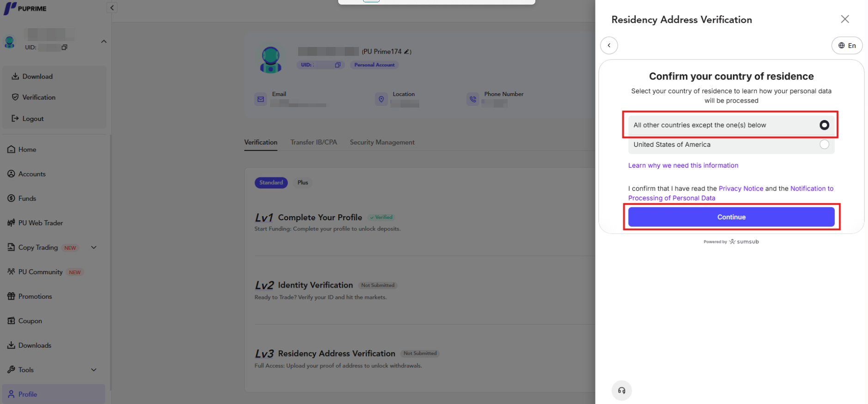868x404 pixels.
Task: Open Learn why we need this information
Action: click(x=683, y=165)
